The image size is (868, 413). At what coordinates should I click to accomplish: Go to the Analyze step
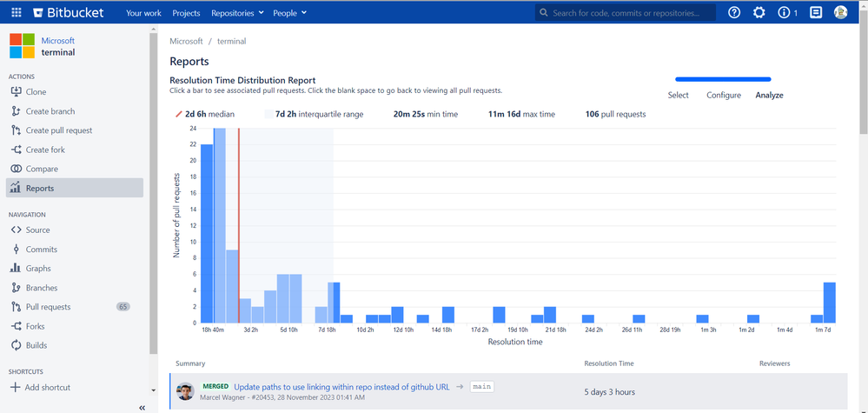click(770, 96)
